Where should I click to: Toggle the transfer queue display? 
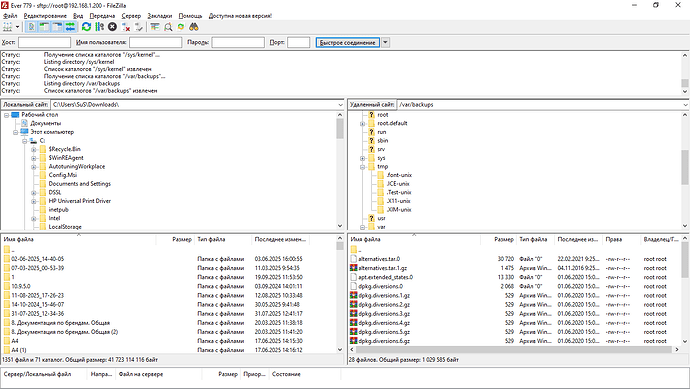70,27
